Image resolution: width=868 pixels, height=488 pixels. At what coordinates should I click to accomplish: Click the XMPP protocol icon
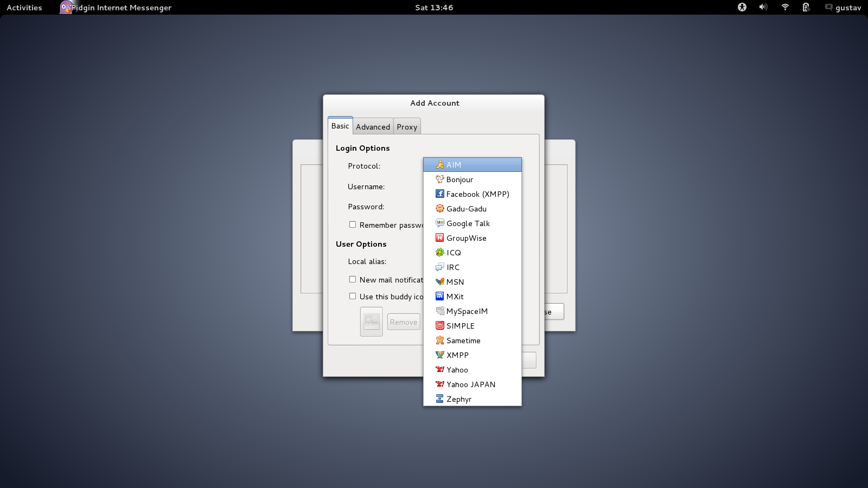(x=440, y=355)
